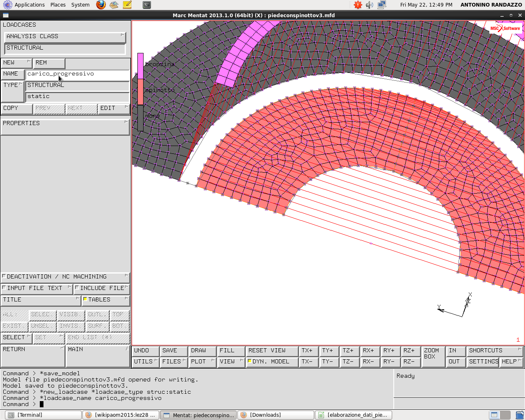Switch to wikipaom2015 Firefox taskbar window

121,415
